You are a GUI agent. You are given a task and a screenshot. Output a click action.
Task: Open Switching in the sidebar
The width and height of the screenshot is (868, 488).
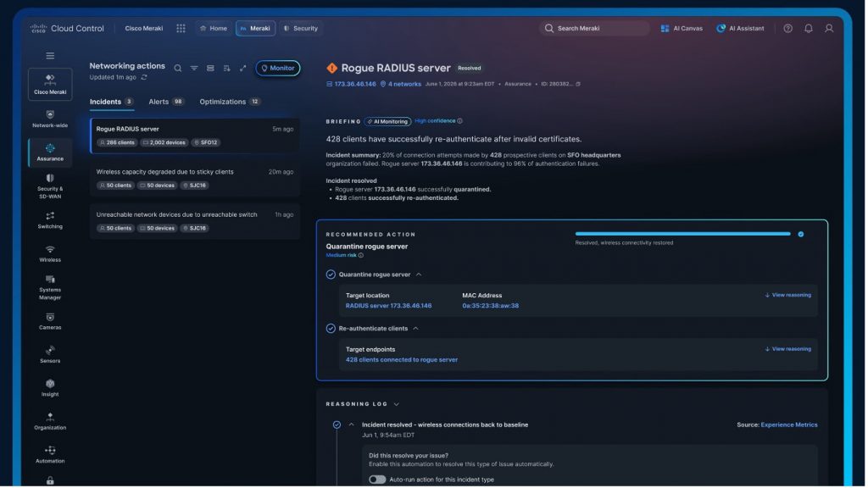click(50, 220)
